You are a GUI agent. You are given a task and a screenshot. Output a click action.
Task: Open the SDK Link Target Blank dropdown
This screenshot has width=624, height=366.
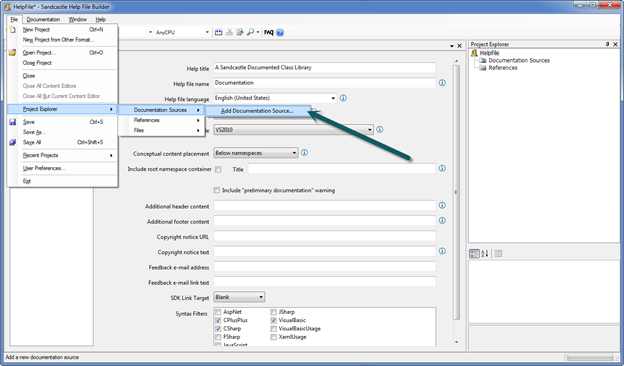[x=261, y=297]
